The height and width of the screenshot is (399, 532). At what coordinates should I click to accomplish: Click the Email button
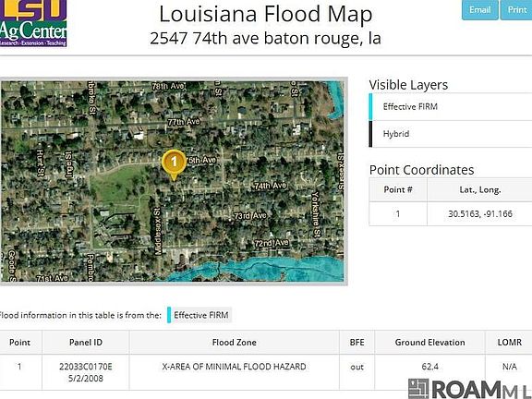(479, 10)
